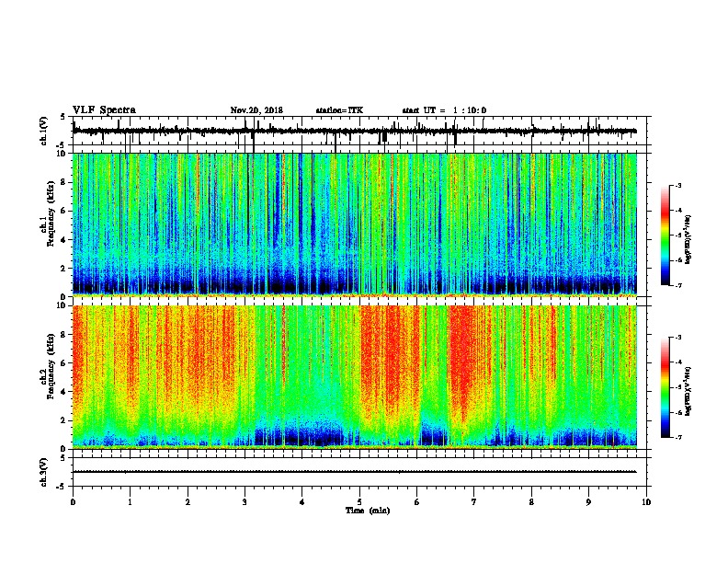Screen dimensions: 728x563
Task: Click the 'VLF Spectra' title text
Action: tap(104, 110)
